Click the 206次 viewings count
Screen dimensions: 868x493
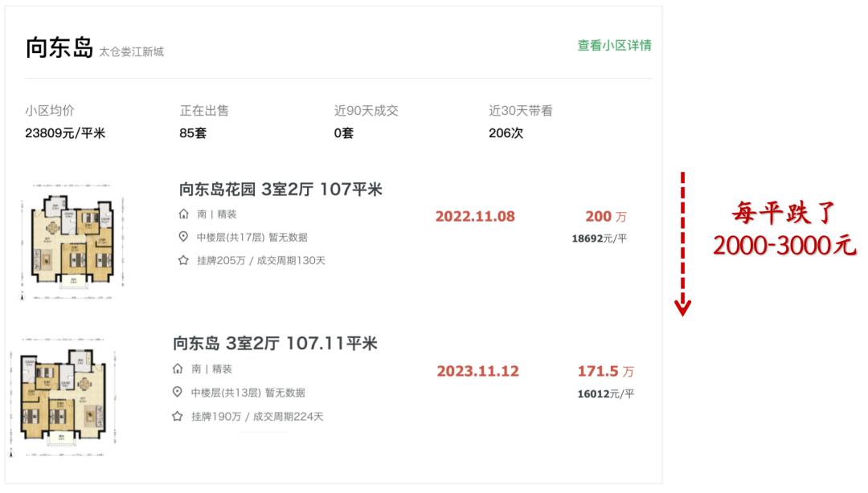506,133
